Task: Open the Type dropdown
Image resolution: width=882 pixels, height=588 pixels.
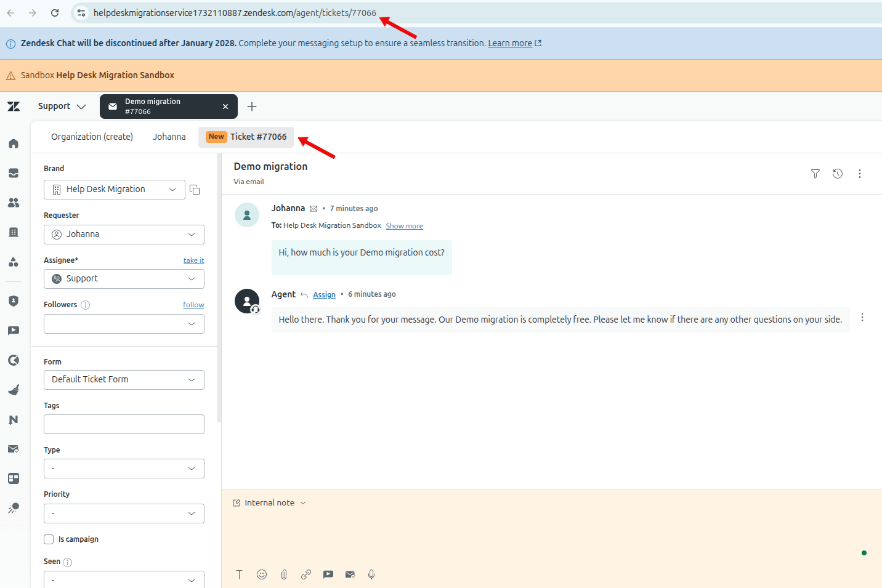Action: point(124,469)
